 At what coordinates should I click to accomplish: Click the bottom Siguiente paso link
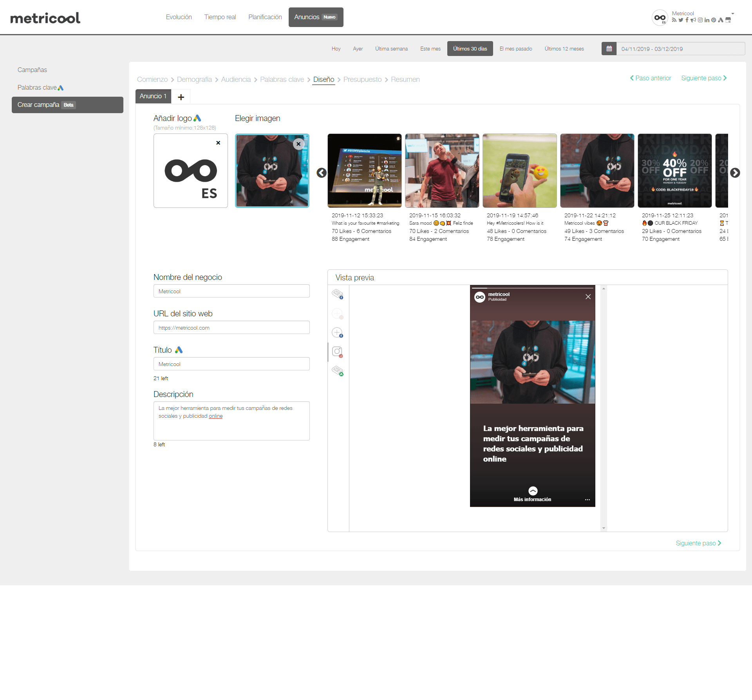[699, 543]
